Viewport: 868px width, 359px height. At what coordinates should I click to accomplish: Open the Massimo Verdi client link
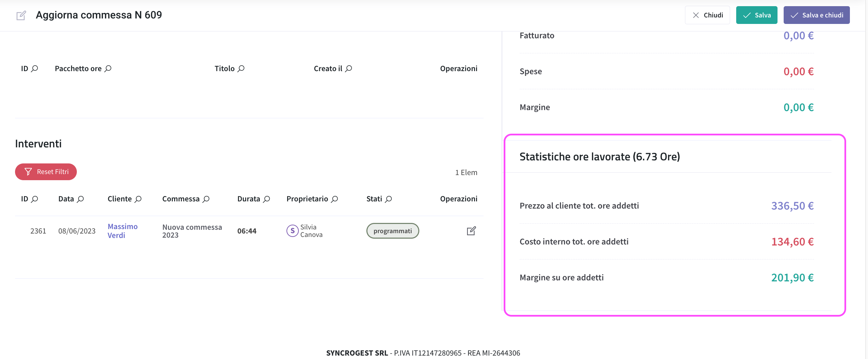pyautogui.click(x=123, y=231)
